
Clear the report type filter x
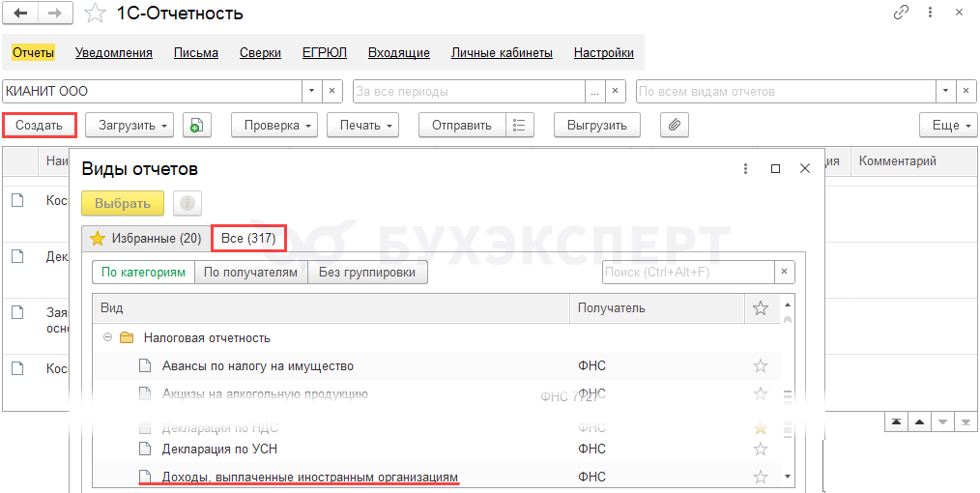(966, 91)
